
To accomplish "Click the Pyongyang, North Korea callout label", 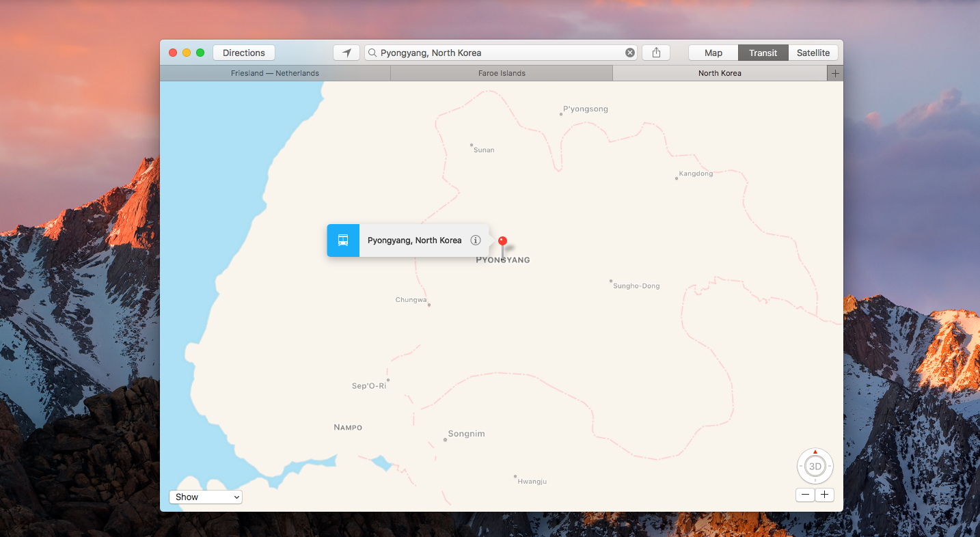I will [x=415, y=240].
